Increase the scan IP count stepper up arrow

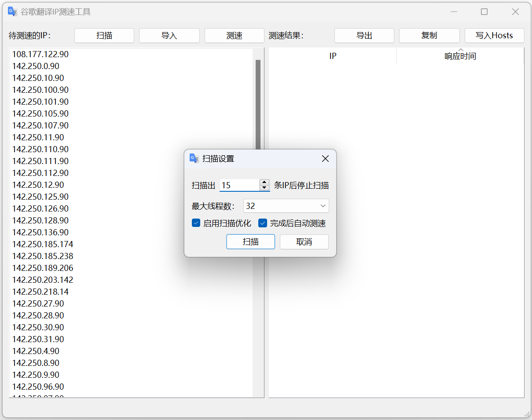pos(264,182)
